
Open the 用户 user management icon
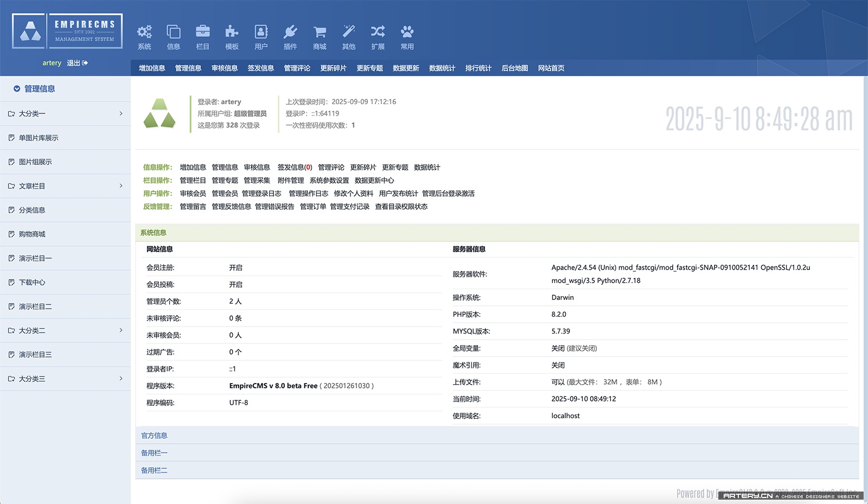[x=261, y=35]
